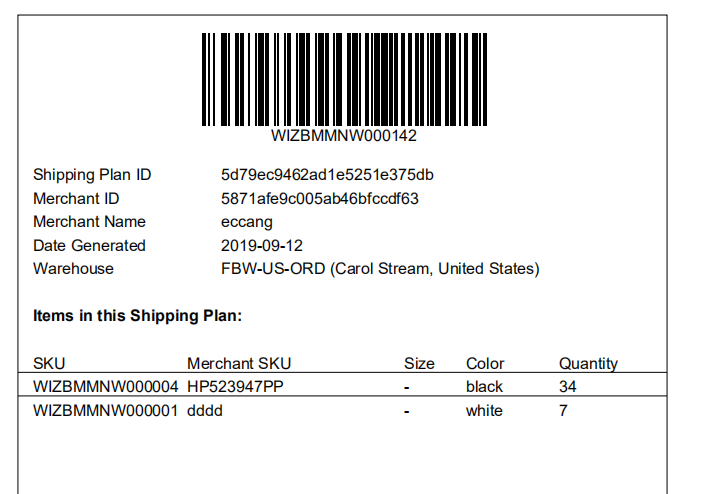Select the Shipping Plan ID value 5d79ec9462ad1e5251e375db
The image size is (702, 494).
click(x=327, y=175)
